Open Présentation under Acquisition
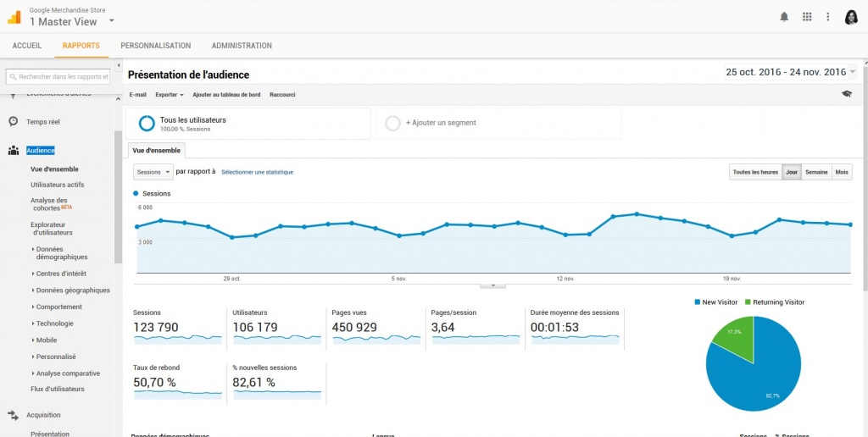Screen dimensions: 868x437 click(x=50, y=434)
